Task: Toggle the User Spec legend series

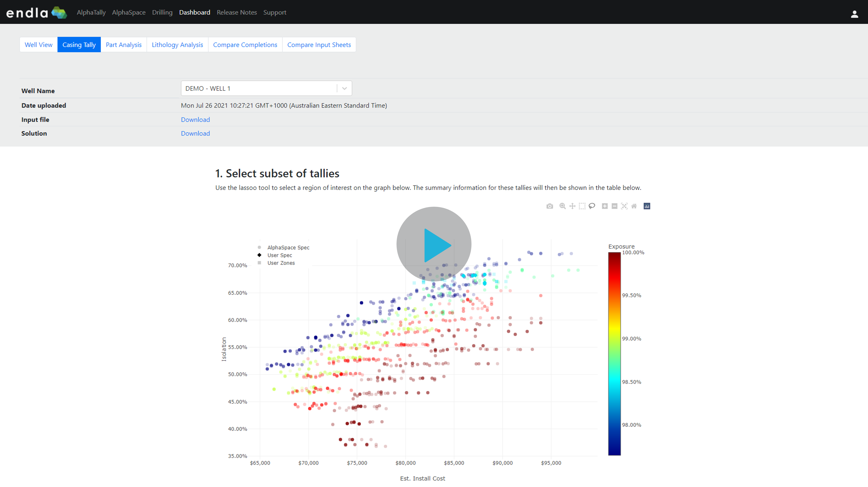Action: (x=275, y=255)
